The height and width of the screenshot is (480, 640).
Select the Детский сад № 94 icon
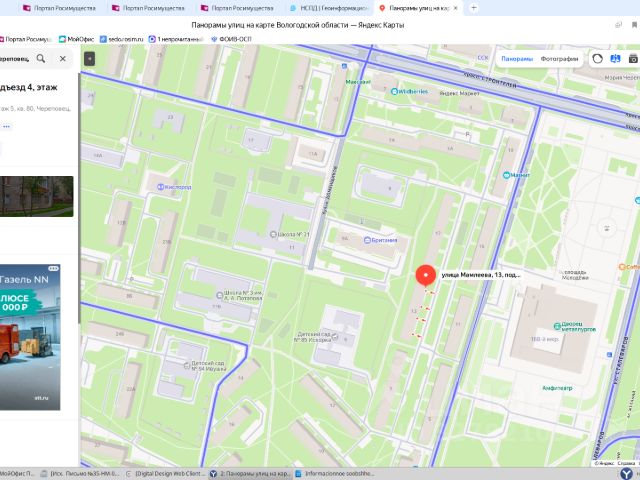pyautogui.click(x=187, y=366)
